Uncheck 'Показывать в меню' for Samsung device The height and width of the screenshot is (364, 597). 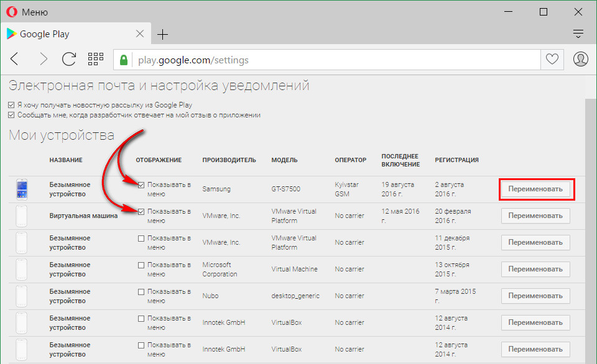141,185
